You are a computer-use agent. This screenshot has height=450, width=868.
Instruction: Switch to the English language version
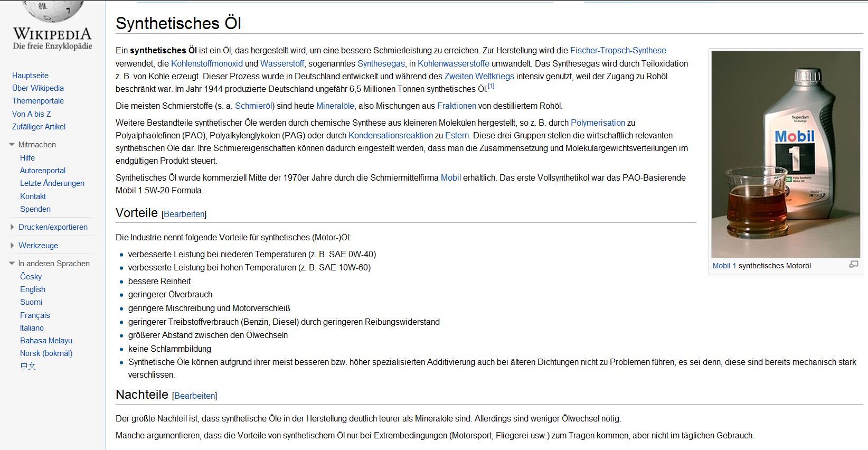pyautogui.click(x=33, y=289)
